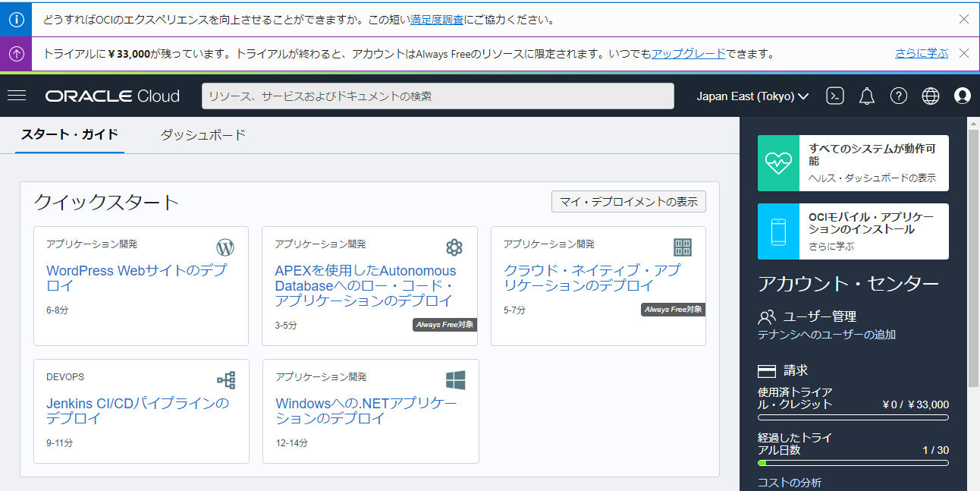
Task: Open the Cloud Shell developer tools icon
Action: click(835, 96)
